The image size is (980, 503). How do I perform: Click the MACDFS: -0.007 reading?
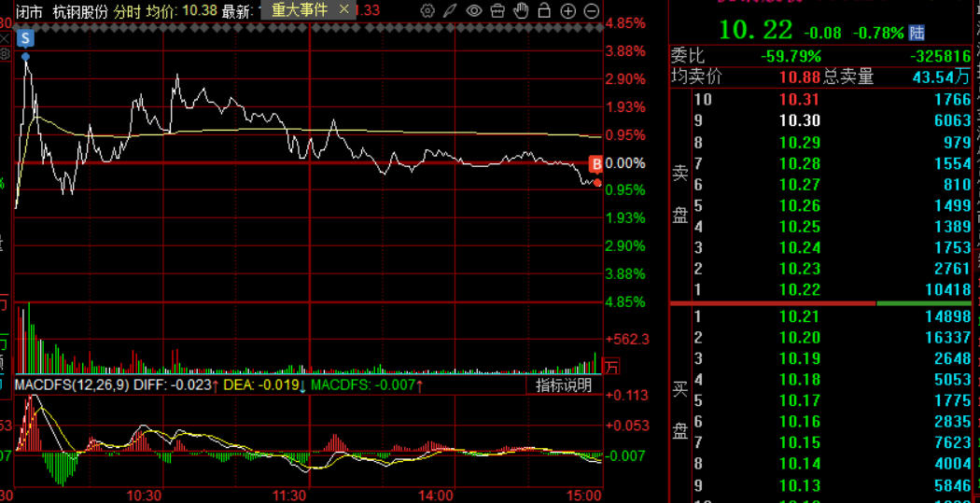point(363,384)
